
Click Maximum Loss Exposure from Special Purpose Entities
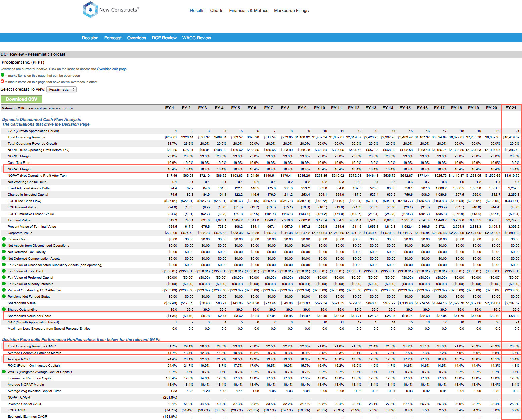pos(49,329)
